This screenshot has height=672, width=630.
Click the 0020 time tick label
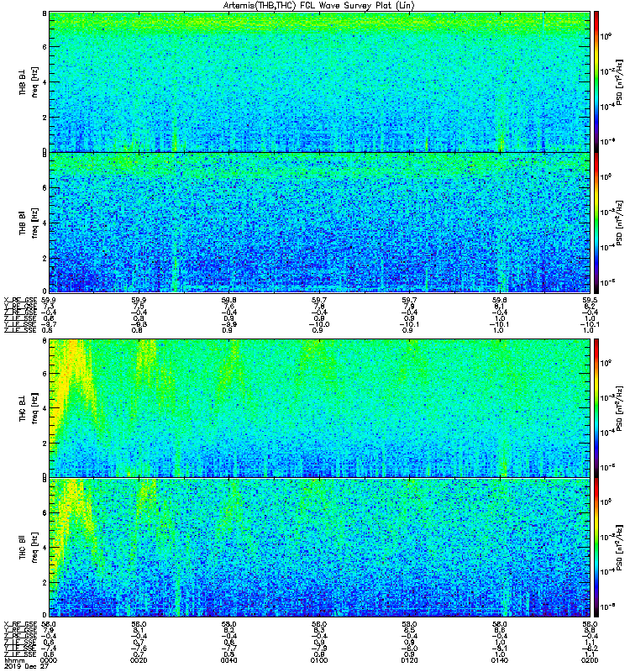139,660
